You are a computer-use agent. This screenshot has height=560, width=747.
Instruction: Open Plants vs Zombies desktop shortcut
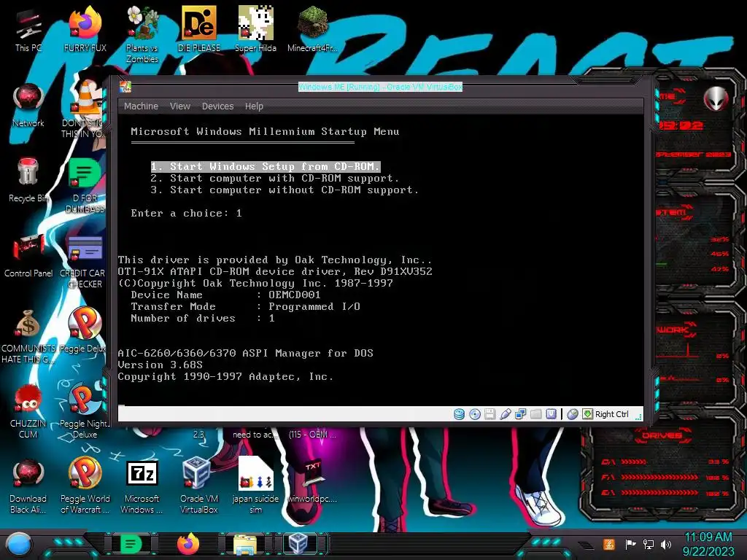pyautogui.click(x=142, y=35)
